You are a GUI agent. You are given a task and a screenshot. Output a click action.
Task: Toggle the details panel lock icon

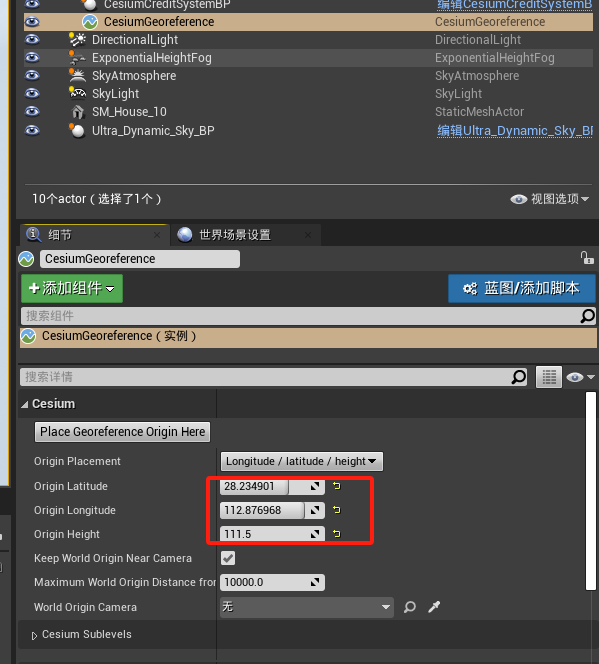click(x=587, y=257)
